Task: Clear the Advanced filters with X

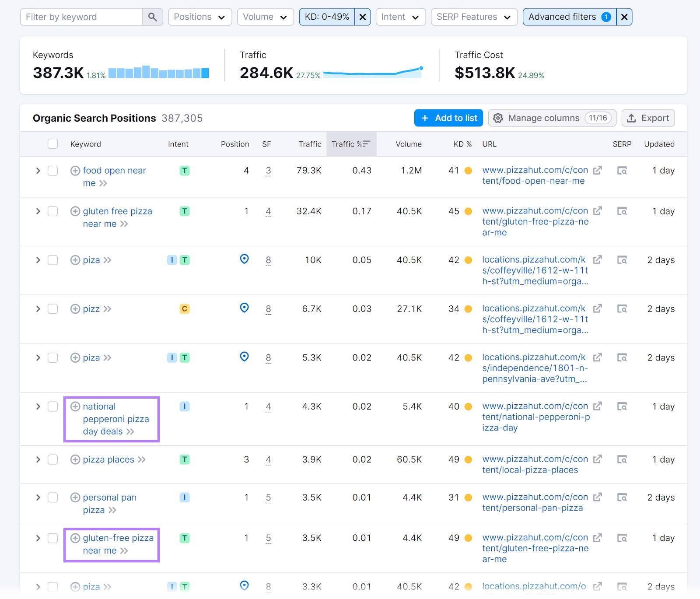Action: click(x=624, y=17)
